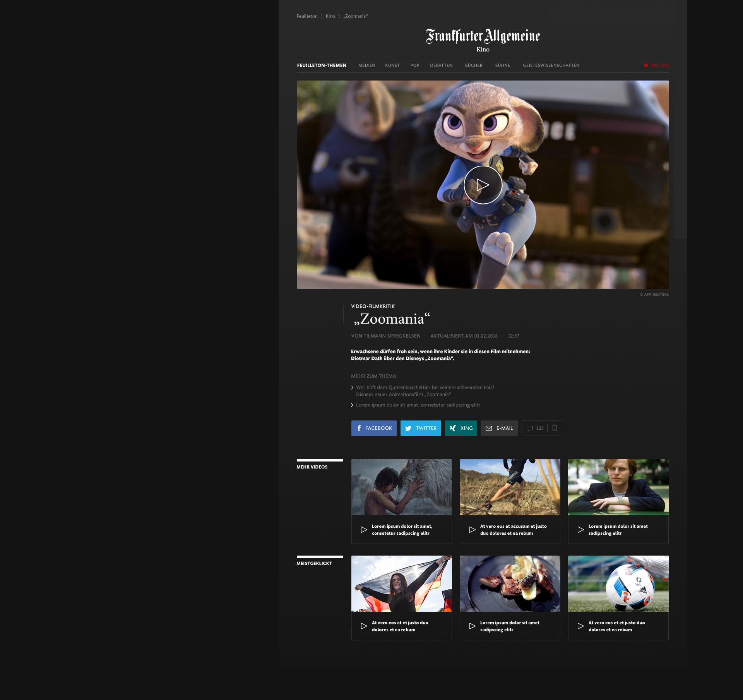Screen dimensions: 743x700
Task: Click chevron before 'Lorem ipsum dolor sit amet, consetetur sadipscing elitr' link
Action: (352, 405)
